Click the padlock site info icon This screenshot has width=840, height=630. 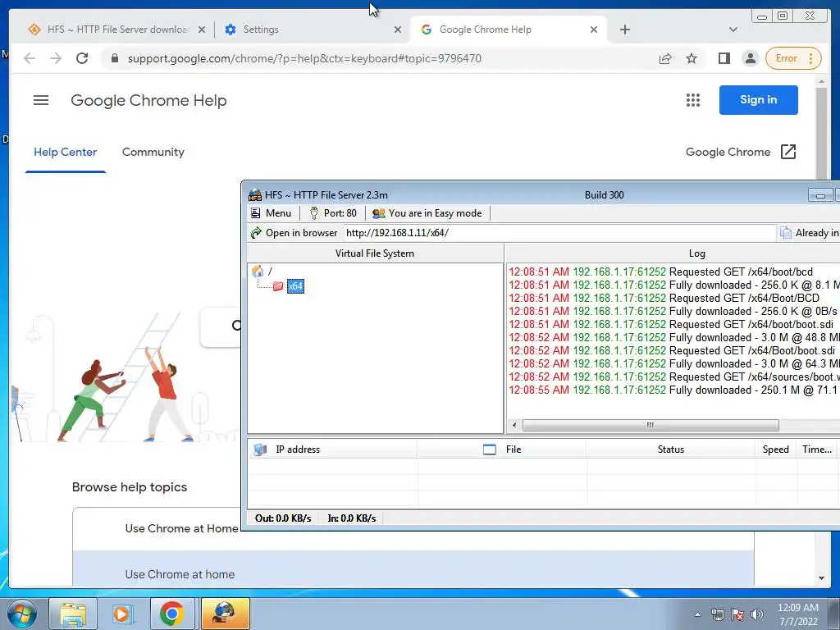114,58
